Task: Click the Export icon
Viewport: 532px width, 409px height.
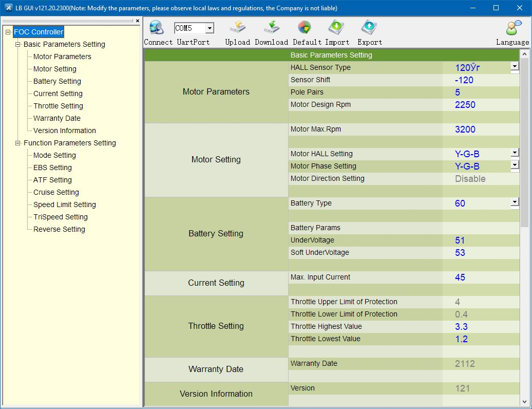Action: click(x=369, y=28)
